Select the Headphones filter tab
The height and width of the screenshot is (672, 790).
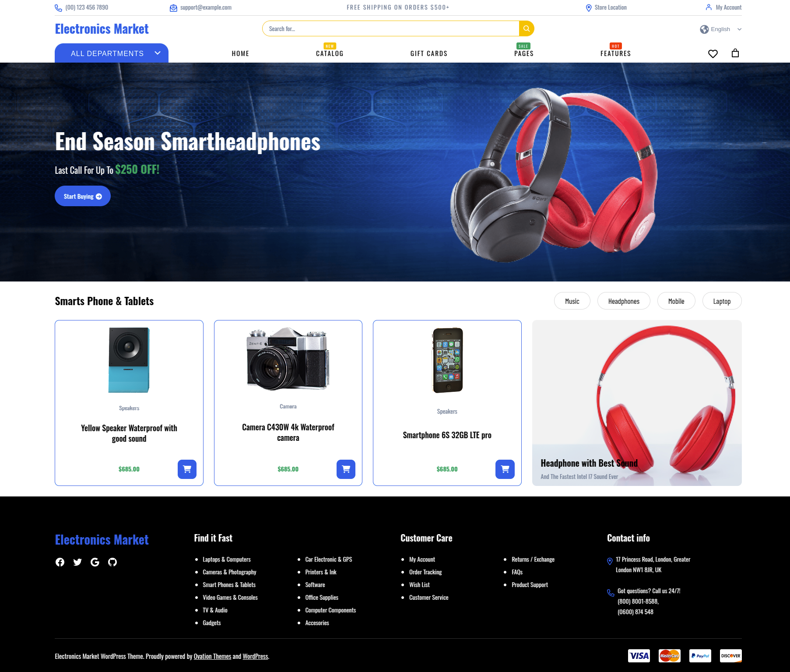624,301
